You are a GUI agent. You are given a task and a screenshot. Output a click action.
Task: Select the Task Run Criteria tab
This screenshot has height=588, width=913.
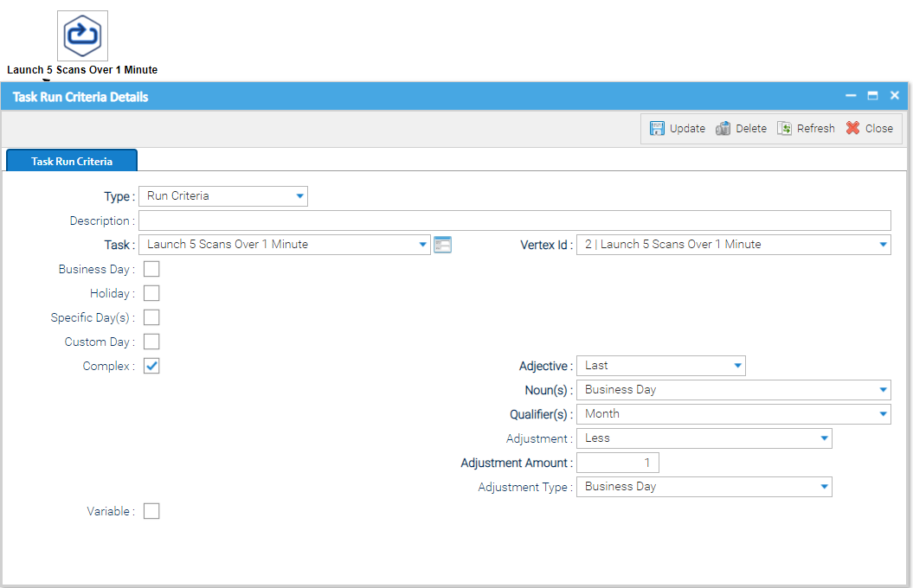[72, 161]
